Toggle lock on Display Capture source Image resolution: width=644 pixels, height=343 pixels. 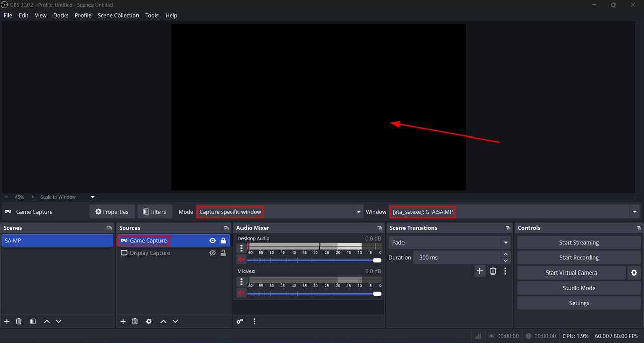point(223,253)
